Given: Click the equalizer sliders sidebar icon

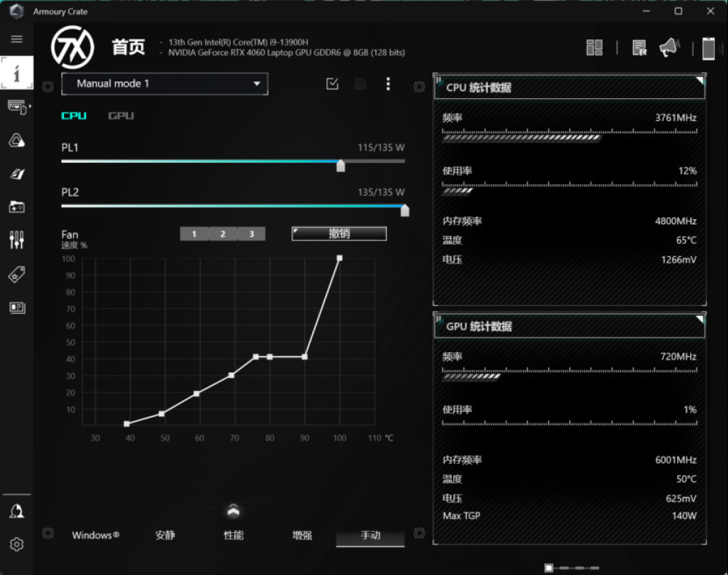Looking at the screenshot, I should click(x=17, y=239).
